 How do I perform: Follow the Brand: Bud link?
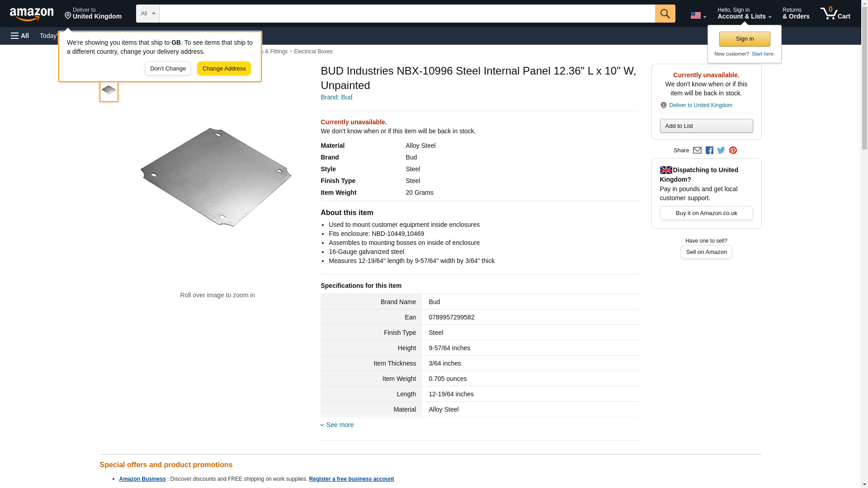point(336,97)
